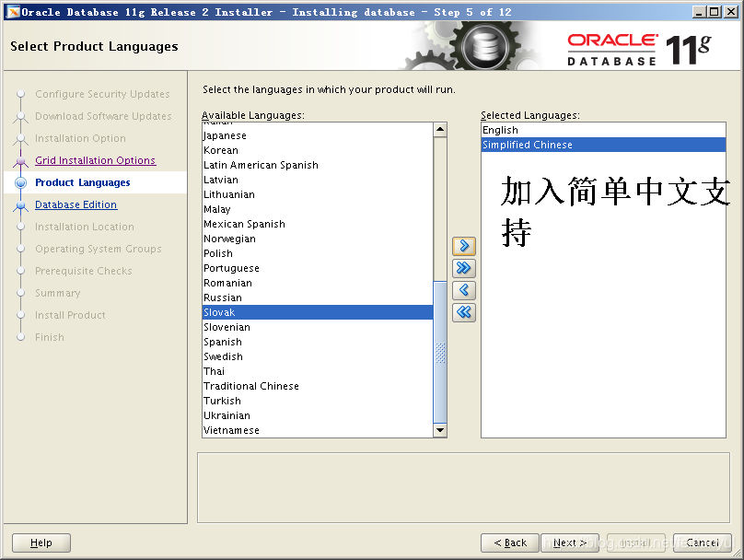Click the Install Product step
Viewport: 744px width, 560px height.
[x=70, y=315]
